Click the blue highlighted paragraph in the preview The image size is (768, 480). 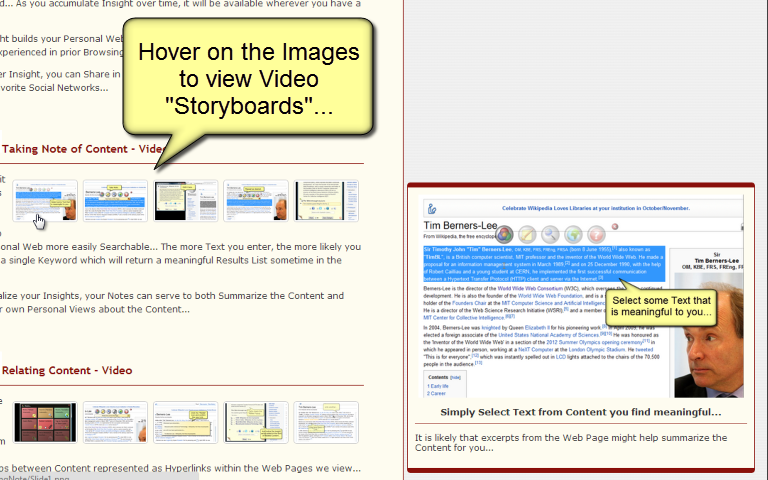point(544,264)
